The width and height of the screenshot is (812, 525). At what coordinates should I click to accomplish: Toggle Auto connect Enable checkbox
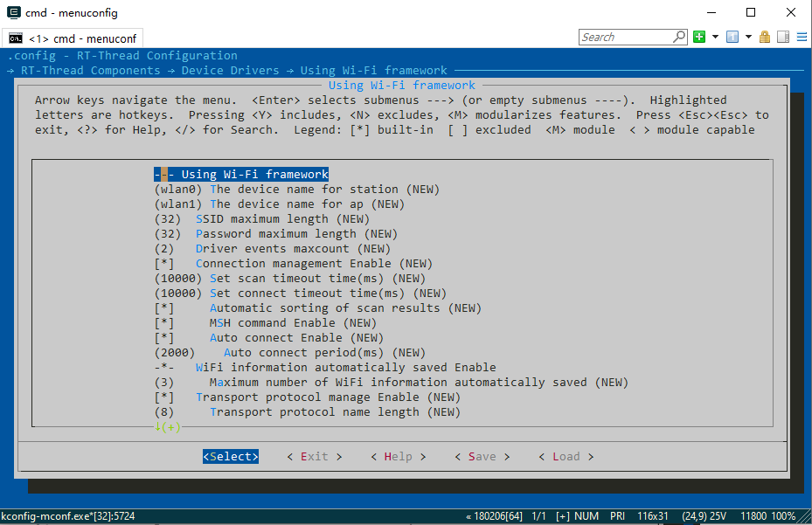[164, 338]
